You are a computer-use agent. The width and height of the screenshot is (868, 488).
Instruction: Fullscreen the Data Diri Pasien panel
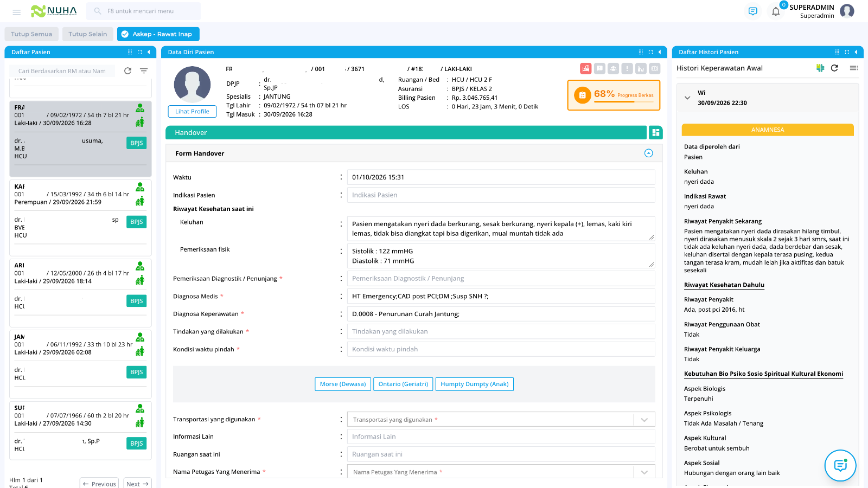pos(650,52)
